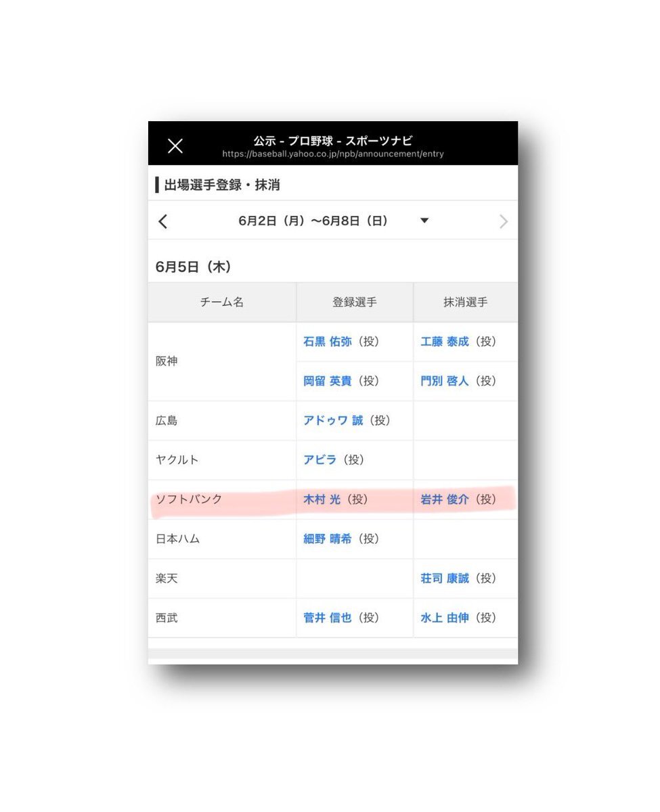The height and width of the screenshot is (812, 660).
Task: Open the week dropdown 6月2日〜6月8日
Action: coord(333,221)
